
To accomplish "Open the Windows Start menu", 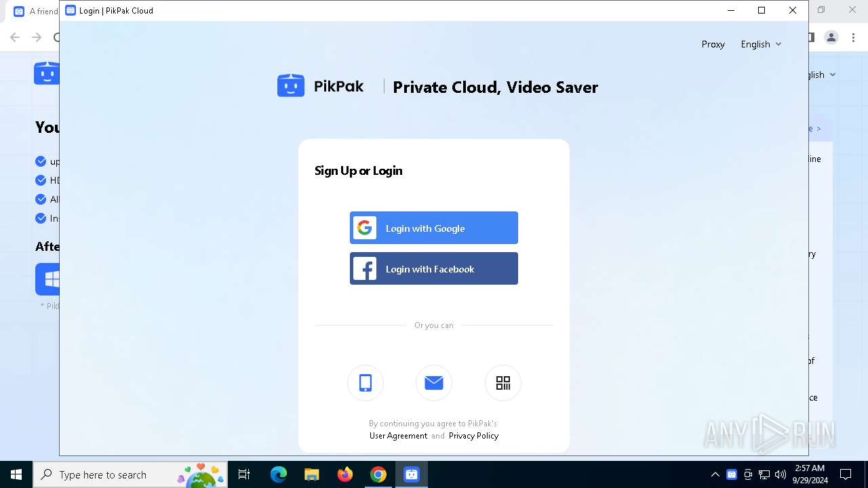I will point(16,474).
